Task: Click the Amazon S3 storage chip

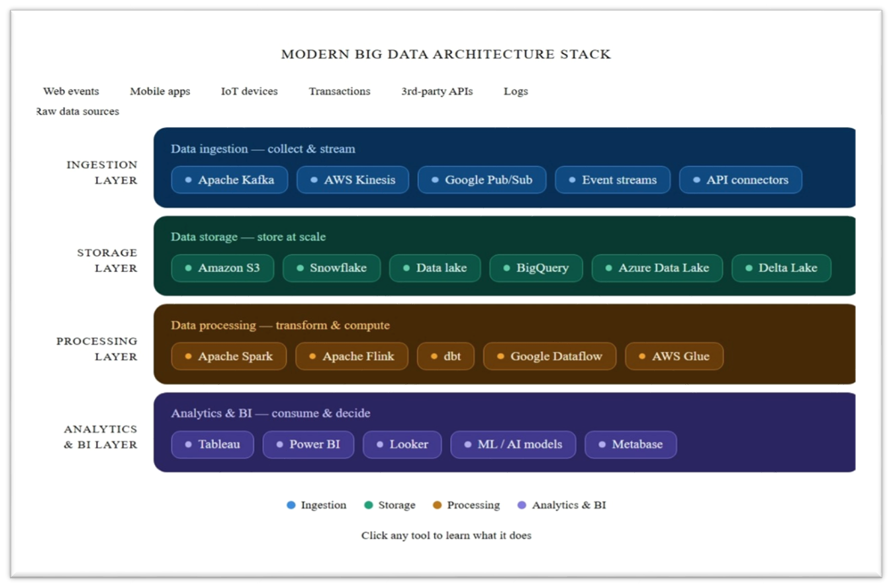Action: tap(222, 268)
